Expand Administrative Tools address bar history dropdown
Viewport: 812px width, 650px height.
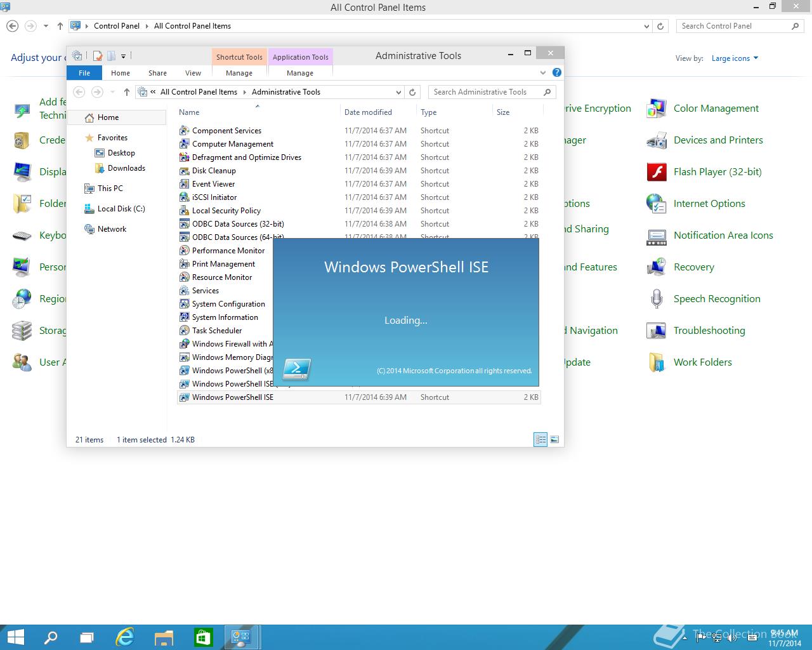(398, 92)
